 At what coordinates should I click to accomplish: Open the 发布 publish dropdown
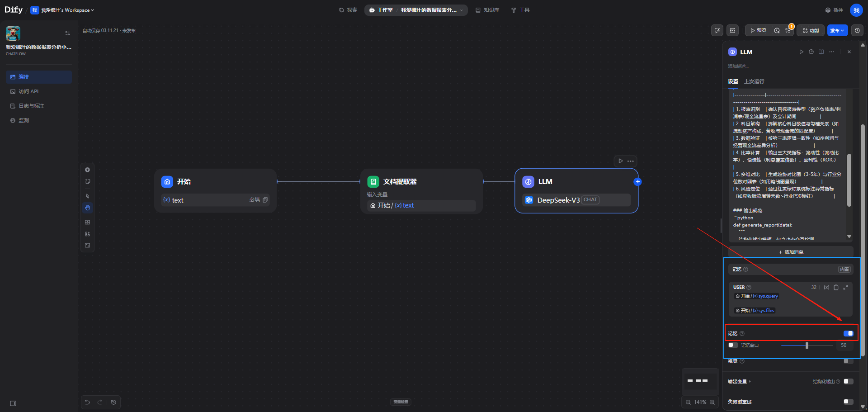tap(837, 30)
